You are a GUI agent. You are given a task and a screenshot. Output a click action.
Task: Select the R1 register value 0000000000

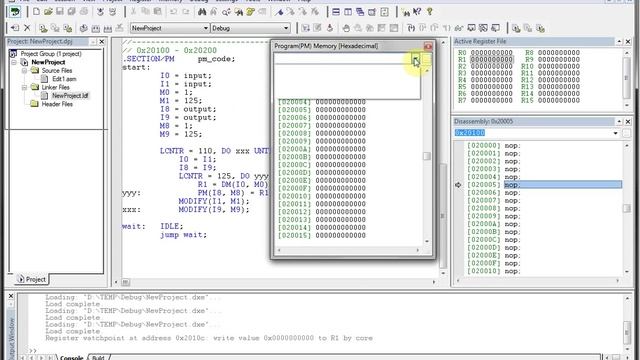[491, 60]
